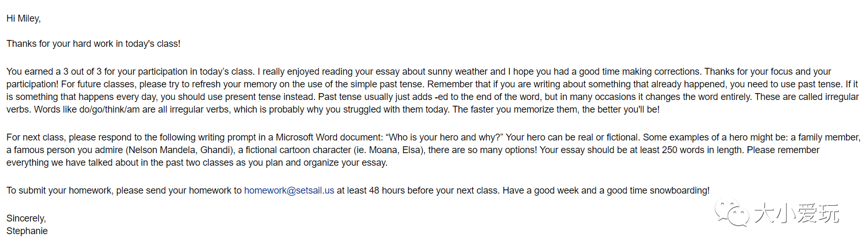Click the "Hi Miley," greeting line
Image resolution: width=868 pixels, height=252 pixels.
click(x=24, y=18)
